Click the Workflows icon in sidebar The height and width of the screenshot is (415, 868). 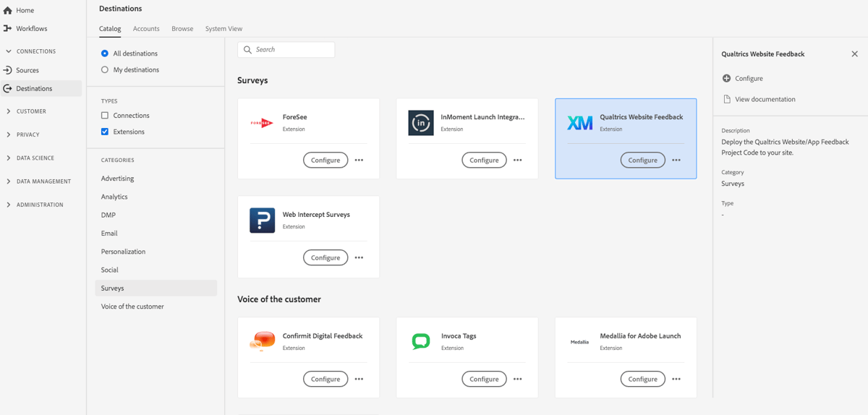pyautogui.click(x=8, y=28)
